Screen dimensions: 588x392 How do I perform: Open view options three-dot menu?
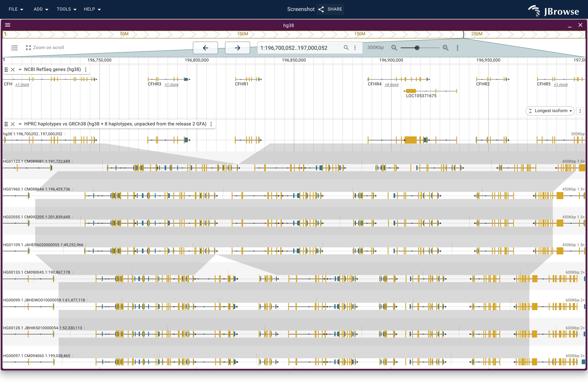pos(457,48)
